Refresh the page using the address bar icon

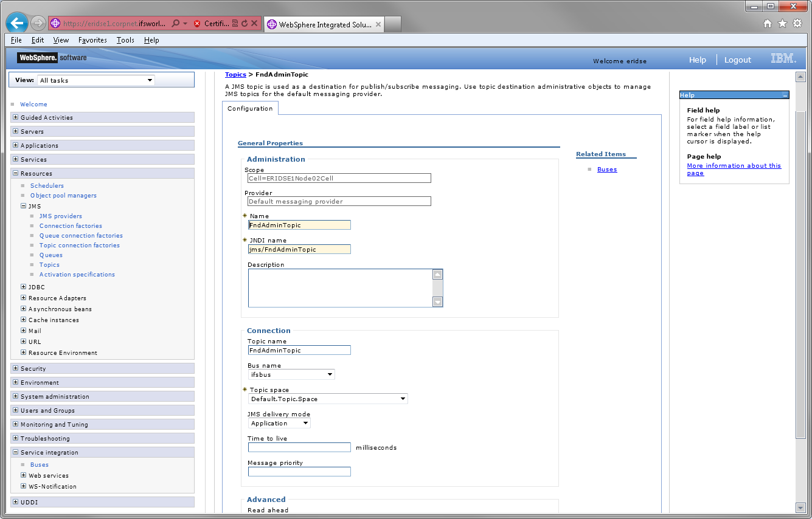click(244, 23)
